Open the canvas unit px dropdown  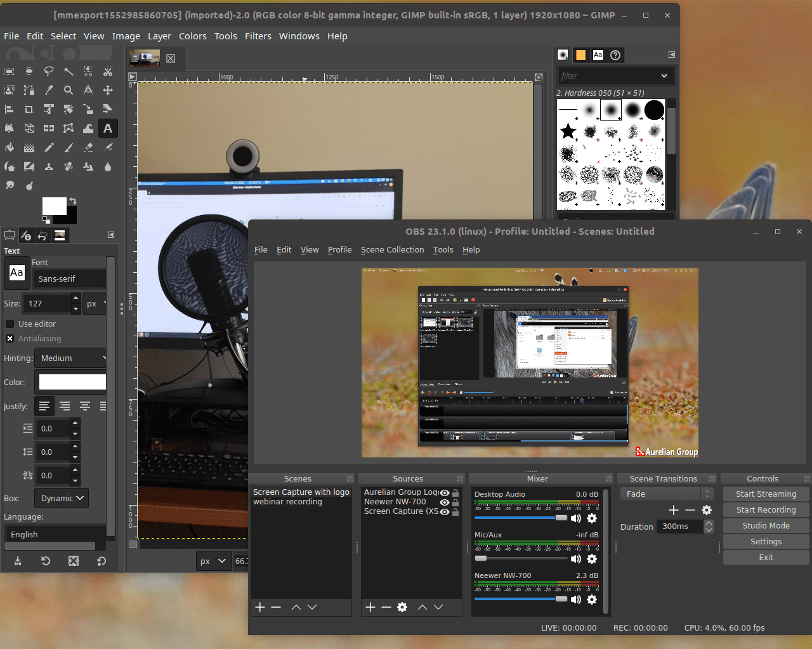[214, 561]
